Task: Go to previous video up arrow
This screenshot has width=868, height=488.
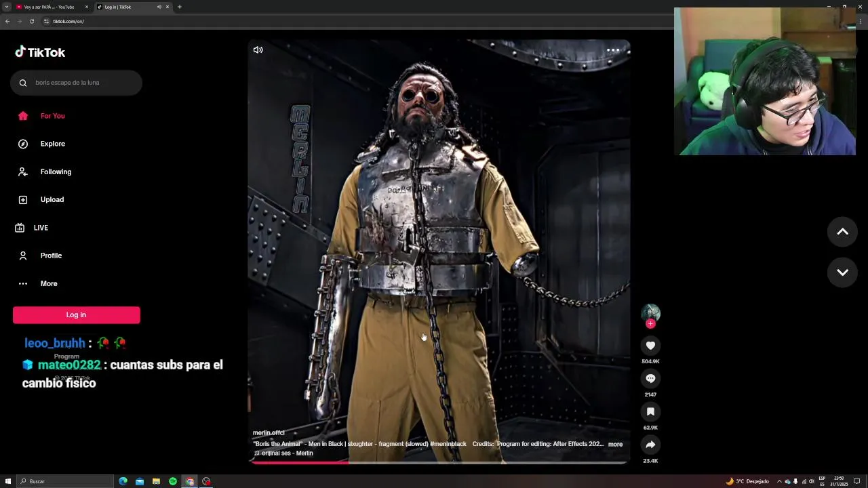Action: (x=842, y=232)
